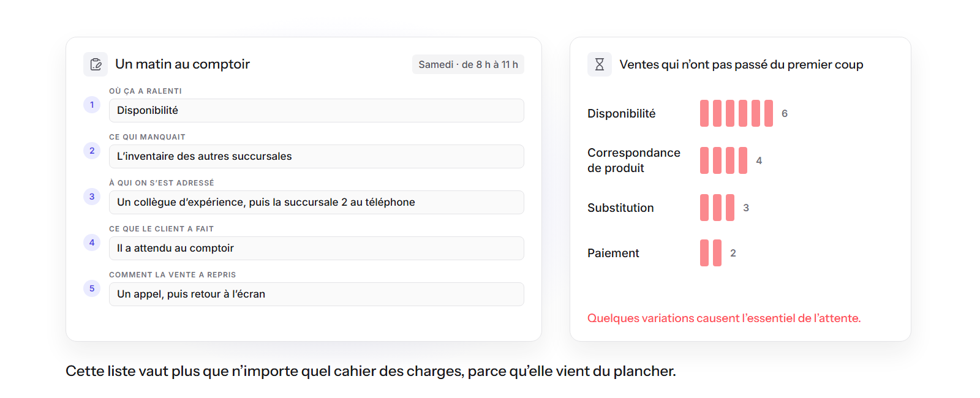This screenshot has width=980, height=398.
Task: Click the field about collègue d'expérience
Action: [x=317, y=202]
